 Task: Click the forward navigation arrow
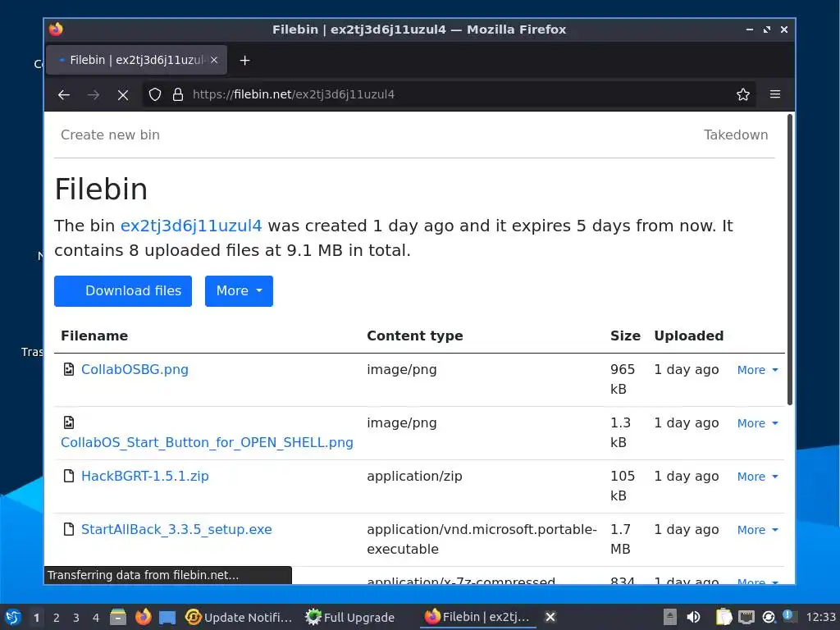[x=94, y=95]
